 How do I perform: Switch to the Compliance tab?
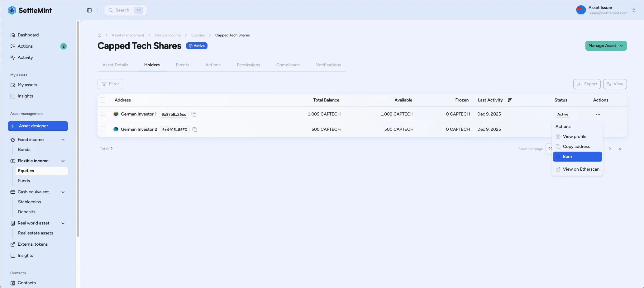click(x=288, y=65)
